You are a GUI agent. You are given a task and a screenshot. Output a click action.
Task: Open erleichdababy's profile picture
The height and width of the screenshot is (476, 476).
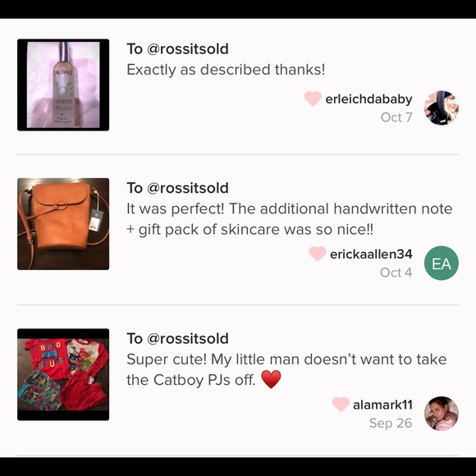[x=441, y=108]
